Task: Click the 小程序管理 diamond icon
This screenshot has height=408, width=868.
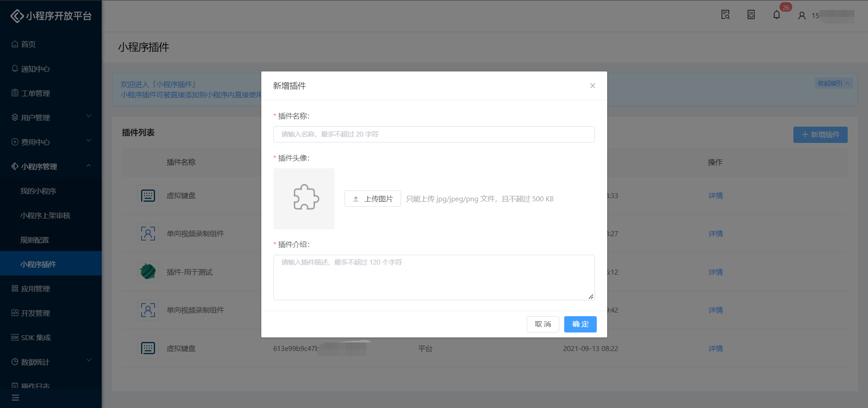Action: (15, 166)
